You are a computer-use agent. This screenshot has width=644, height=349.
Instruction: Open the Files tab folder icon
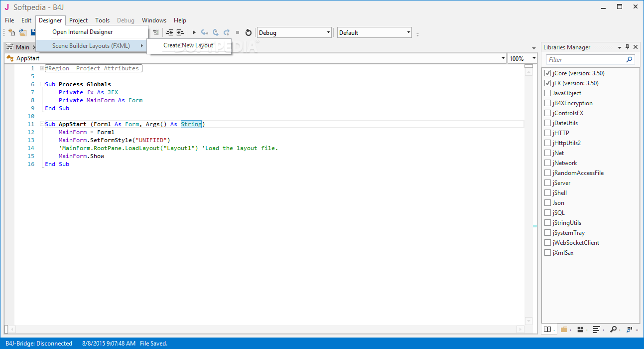tap(564, 329)
